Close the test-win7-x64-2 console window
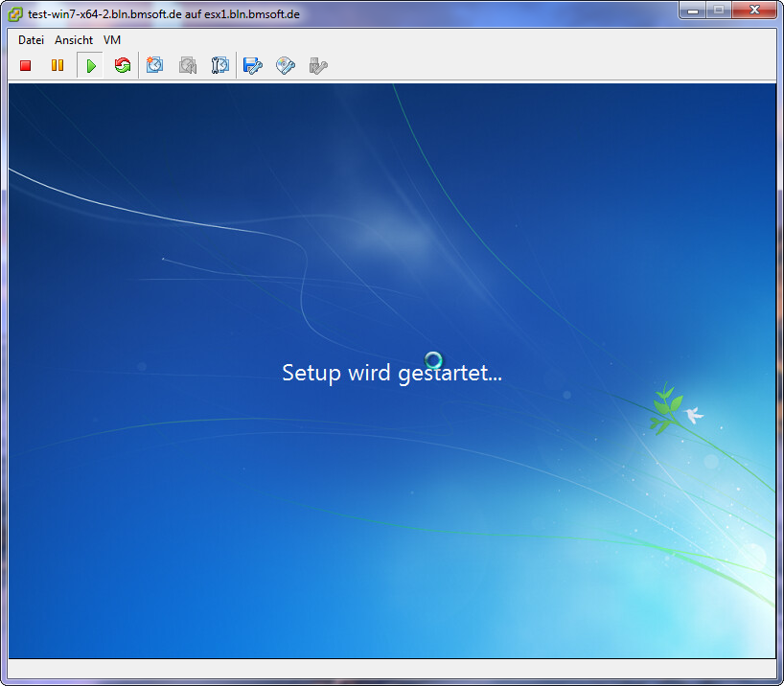Screen dimensions: 784x686 (x=754, y=10)
